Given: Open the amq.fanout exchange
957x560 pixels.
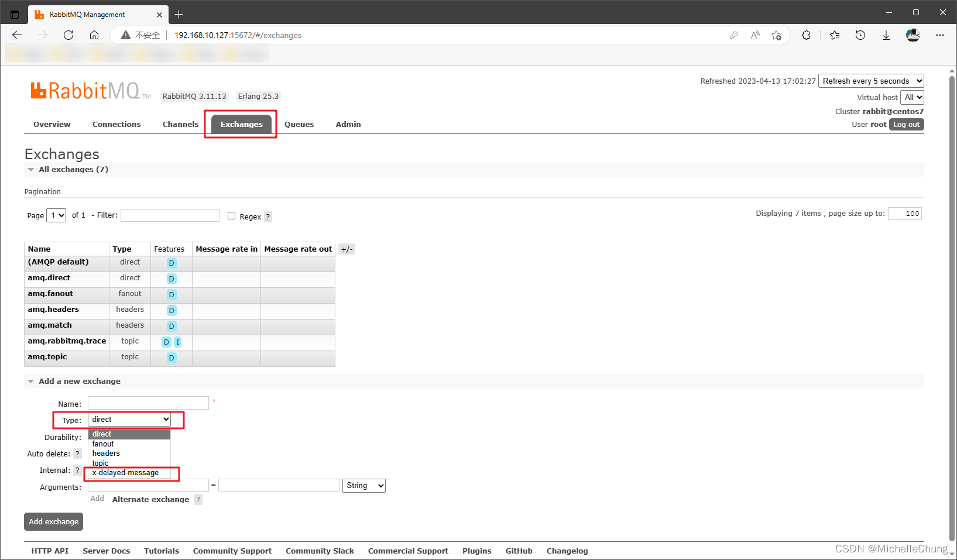Looking at the screenshot, I should [50, 294].
